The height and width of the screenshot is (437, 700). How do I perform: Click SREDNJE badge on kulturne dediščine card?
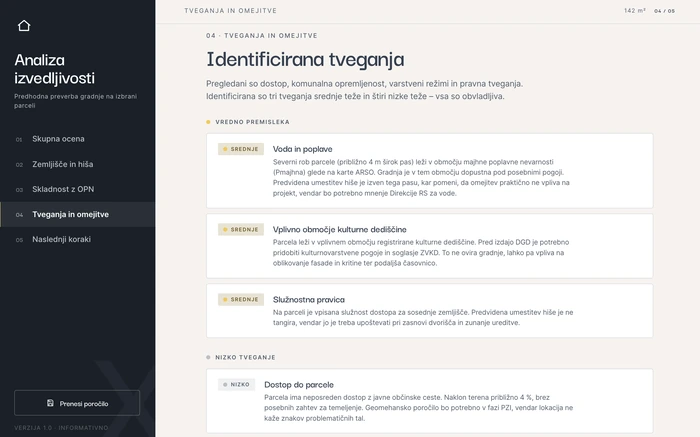(241, 229)
